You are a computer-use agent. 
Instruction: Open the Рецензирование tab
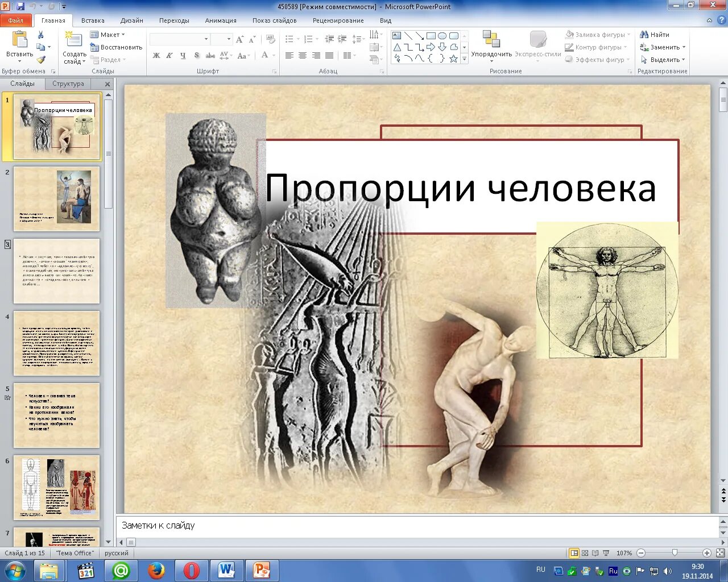click(x=338, y=20)
